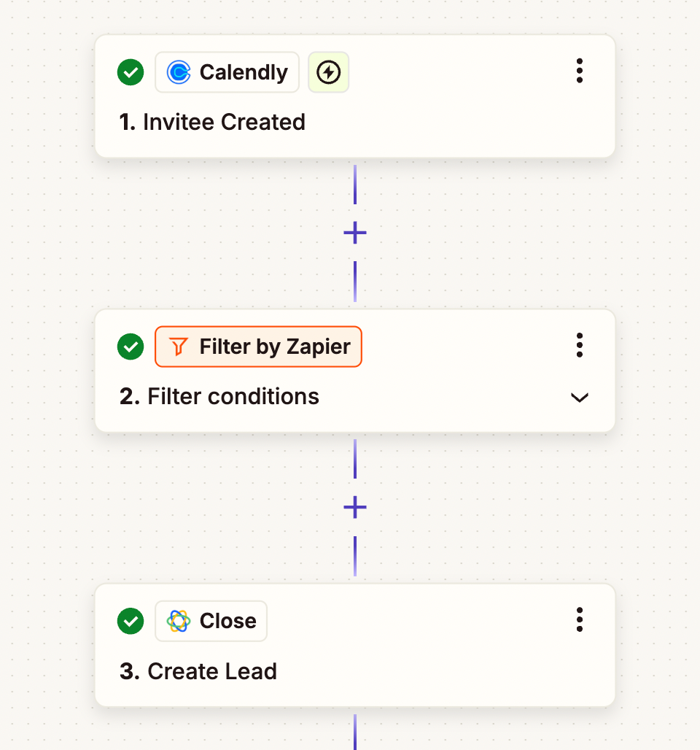
Task: Click the Close CRM app logo icon
Action: (x=179, y=621)
